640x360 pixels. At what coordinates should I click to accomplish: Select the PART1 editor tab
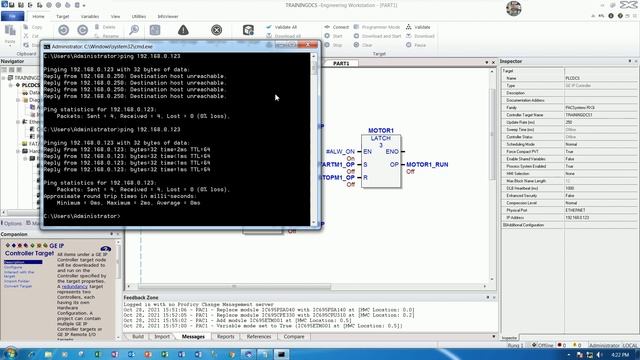coord(341,63)
